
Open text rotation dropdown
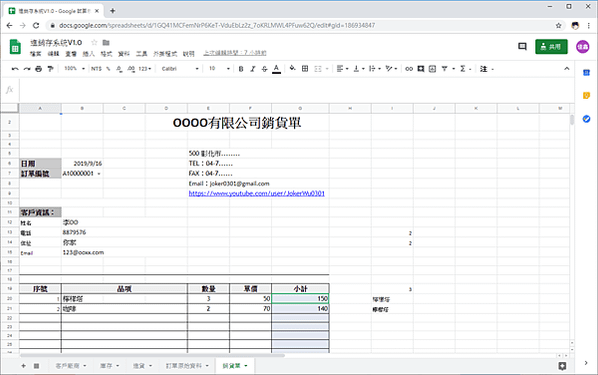[391, 69]
